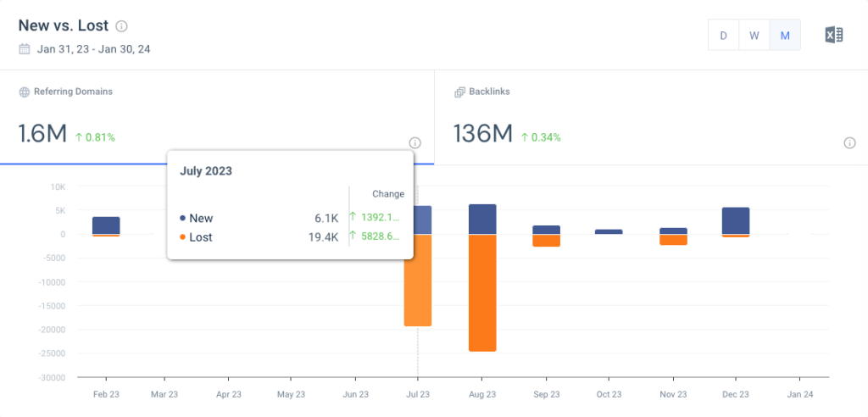The image size is (868, 417).
Task: Click the calendar icon by the date range
Action: [25, 49]
